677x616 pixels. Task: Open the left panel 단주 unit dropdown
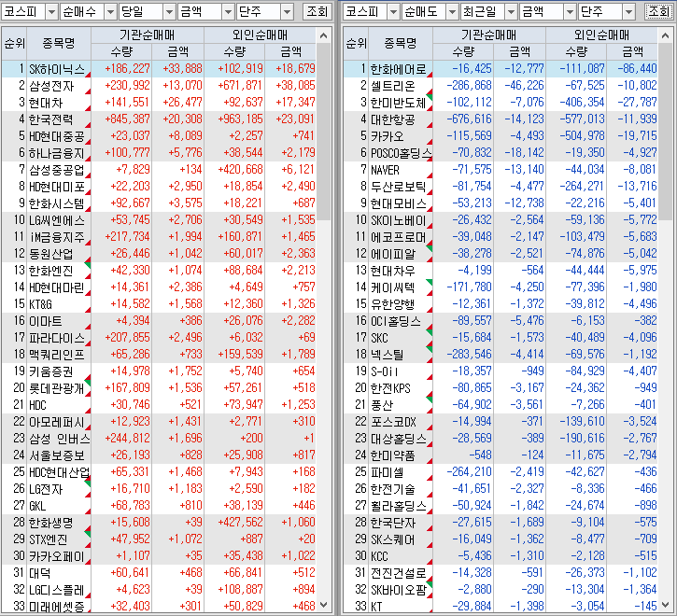click(287, 11)
